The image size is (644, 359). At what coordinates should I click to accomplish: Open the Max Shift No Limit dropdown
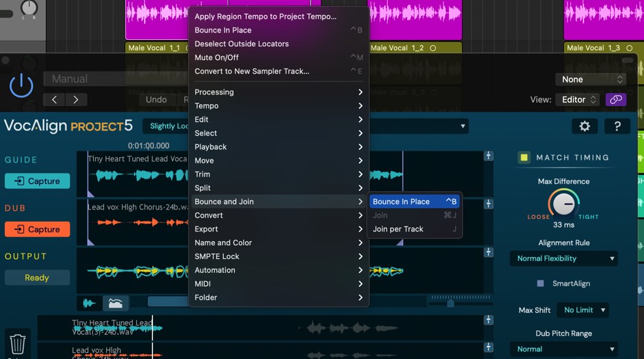pos(583,310)
